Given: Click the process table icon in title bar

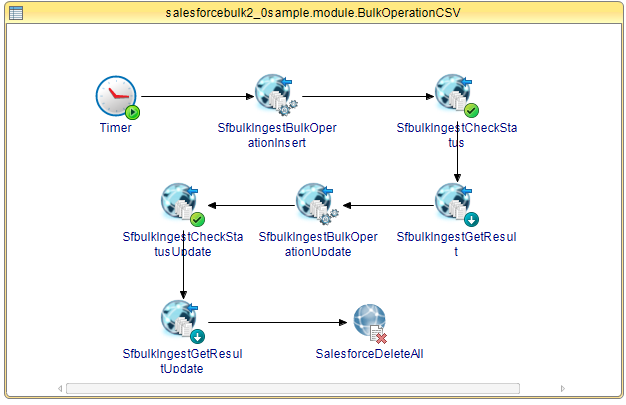Looking at the screenshot, I should pyautogui.click(x=16, y=13).
